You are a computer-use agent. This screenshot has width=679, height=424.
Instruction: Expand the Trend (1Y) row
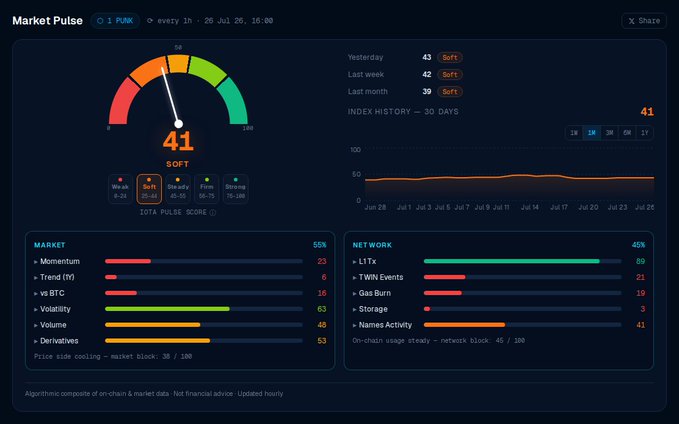tap(180, 277)
